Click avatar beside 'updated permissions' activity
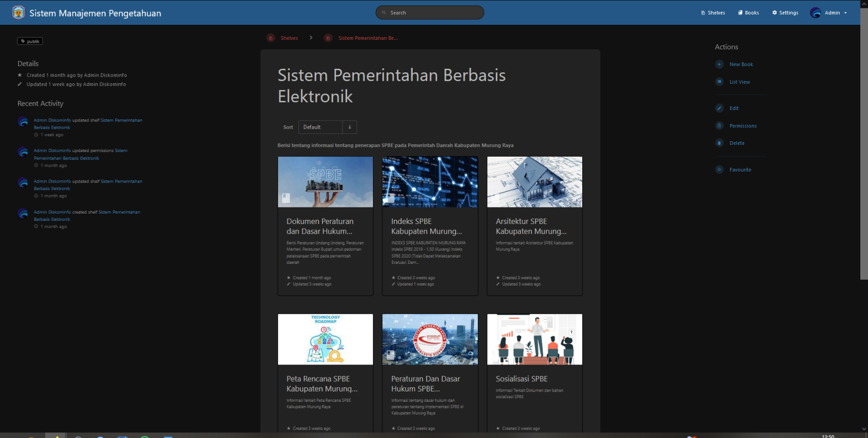 23,153
